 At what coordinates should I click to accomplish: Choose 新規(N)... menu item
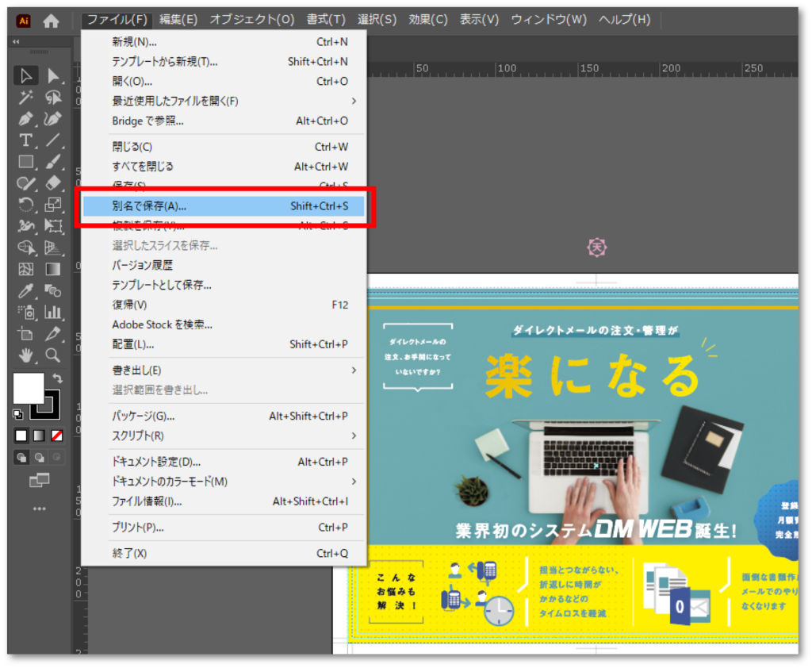(x=224, y=42)
